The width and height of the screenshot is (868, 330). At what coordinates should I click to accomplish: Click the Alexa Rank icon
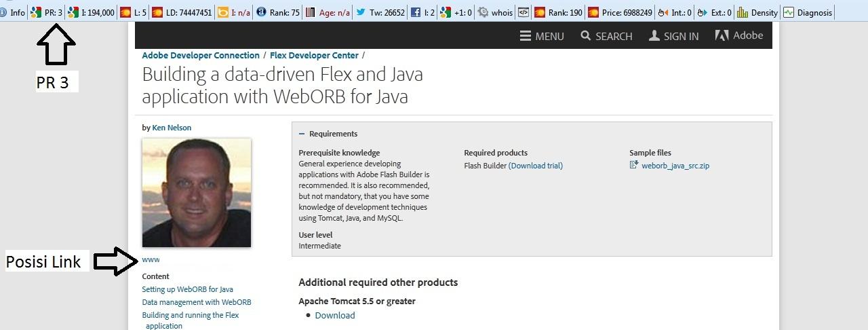[262, 12]
